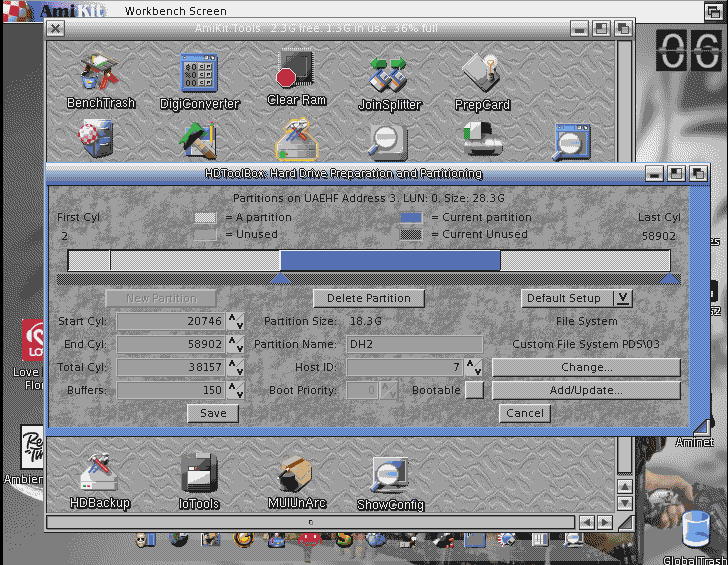Click the Change... file system button

[x=586, y=367]
